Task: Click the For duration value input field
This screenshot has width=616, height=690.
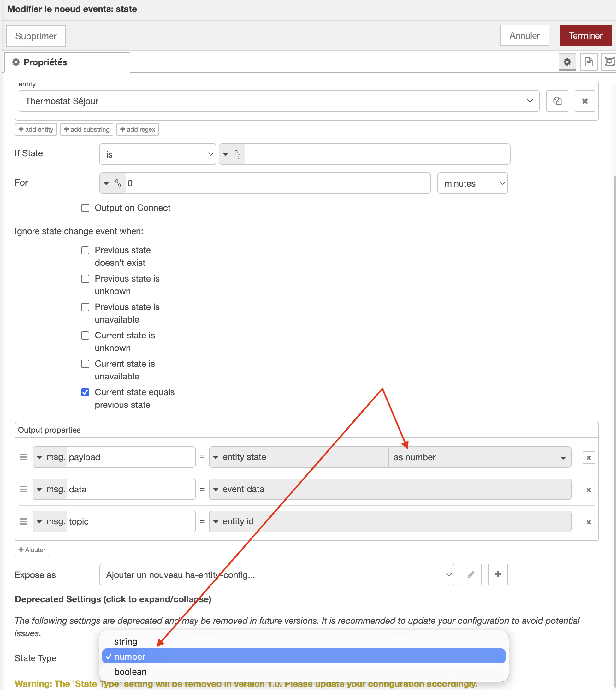Action: click(277, 183)
